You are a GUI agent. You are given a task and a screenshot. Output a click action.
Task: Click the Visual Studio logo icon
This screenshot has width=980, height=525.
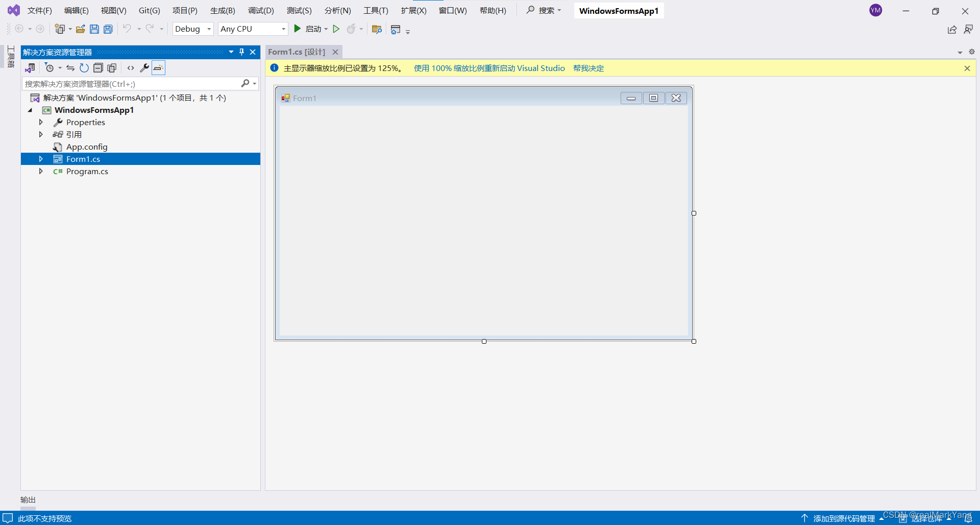tap(14, 10)
